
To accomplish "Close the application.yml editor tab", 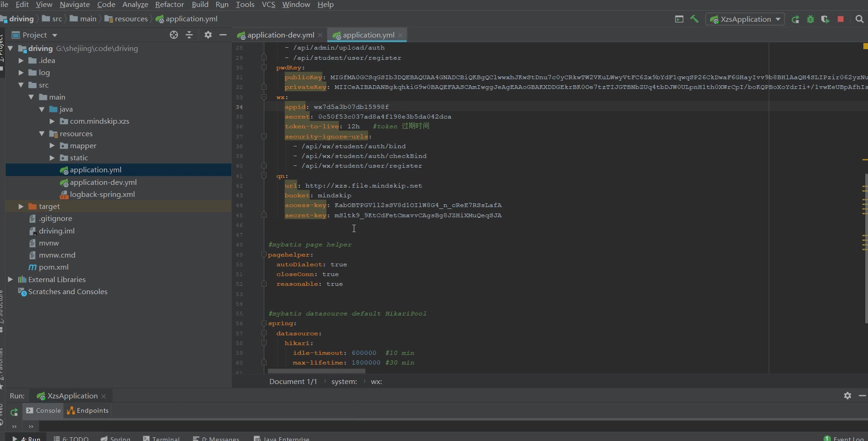I will tap(401, 35).
